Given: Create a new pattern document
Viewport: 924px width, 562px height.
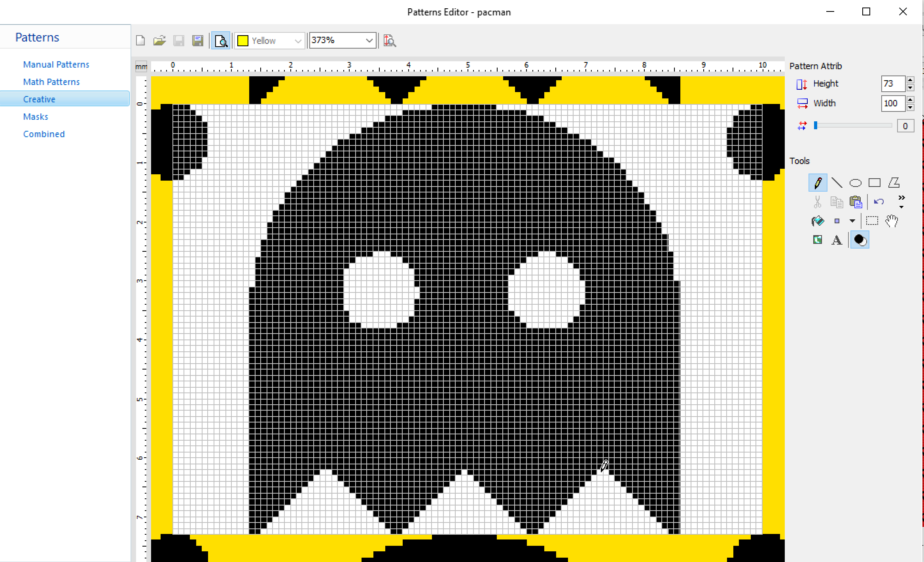Looking at the screenshot, I should pyautogui.click(x=140, y=41).
